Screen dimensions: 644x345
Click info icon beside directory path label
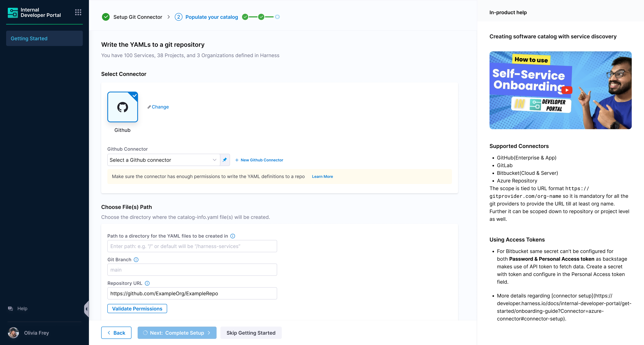232,236
